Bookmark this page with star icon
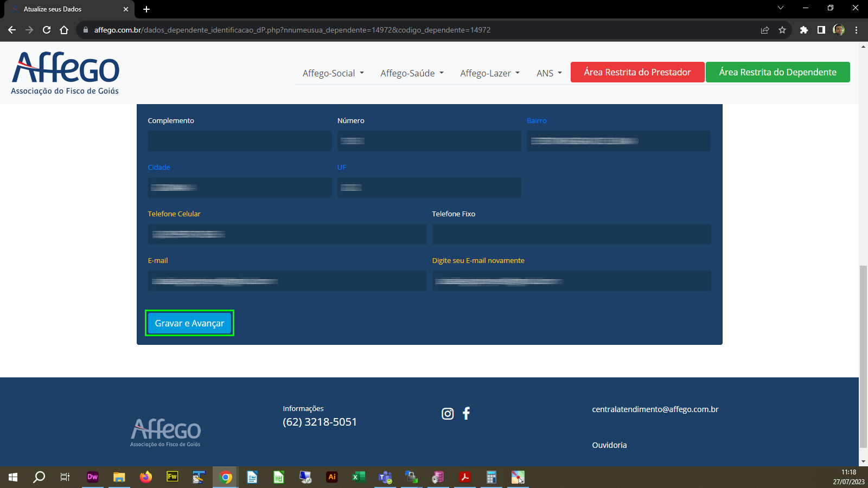 pos(782,30)
